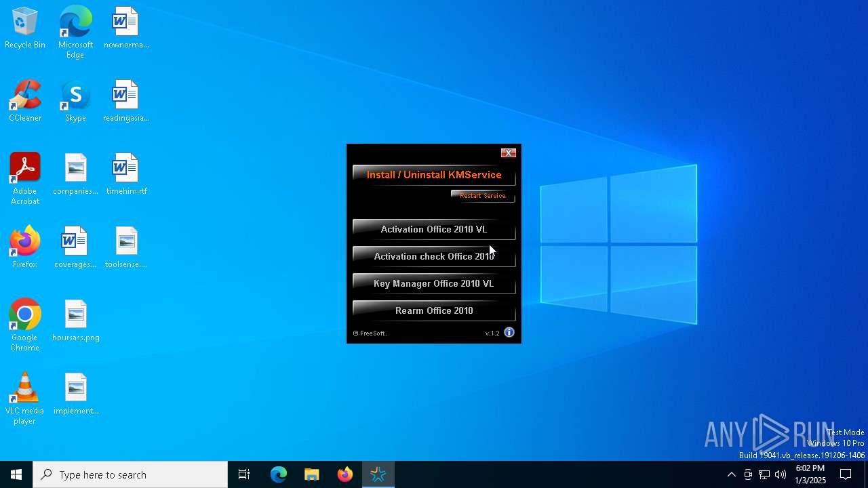Select the readingasia Word document icon
Viewport: 868px width, 488px height.
[126, 102]
